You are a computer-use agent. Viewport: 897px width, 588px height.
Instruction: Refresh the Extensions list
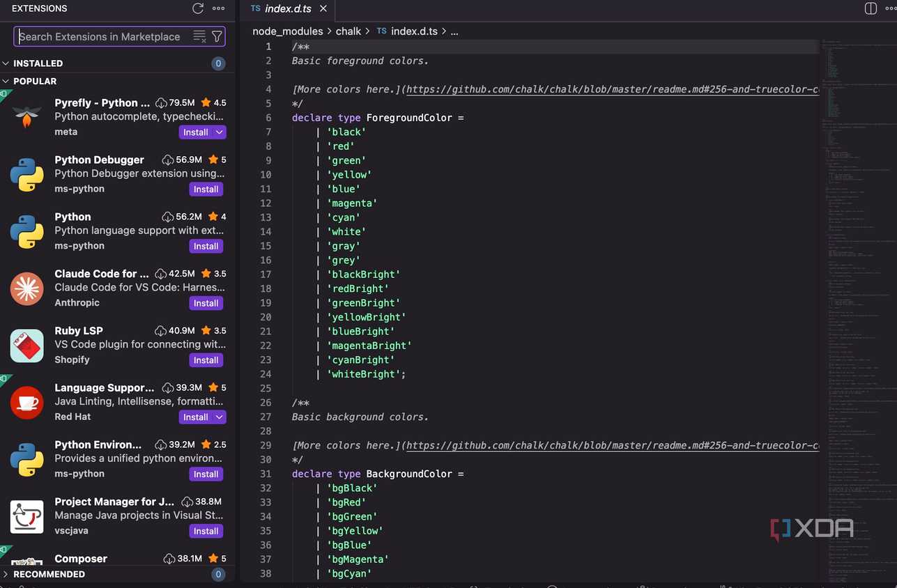point(198,8)
